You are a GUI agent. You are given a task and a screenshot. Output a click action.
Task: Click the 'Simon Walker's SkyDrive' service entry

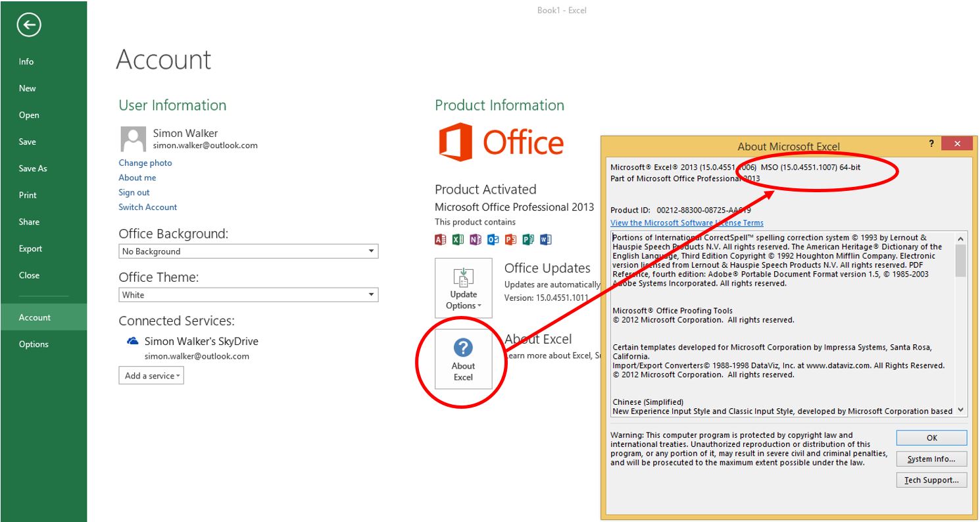click(201, 342)
